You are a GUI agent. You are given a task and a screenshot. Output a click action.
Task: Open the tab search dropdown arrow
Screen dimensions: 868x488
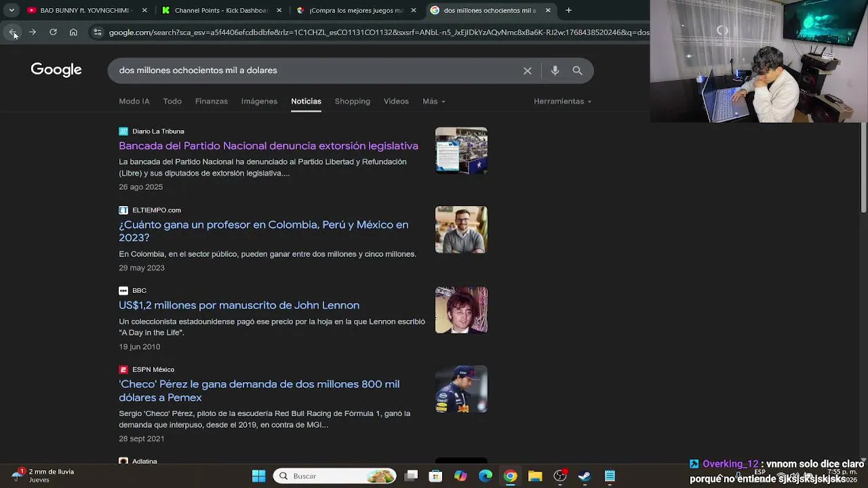click(12, 10)
